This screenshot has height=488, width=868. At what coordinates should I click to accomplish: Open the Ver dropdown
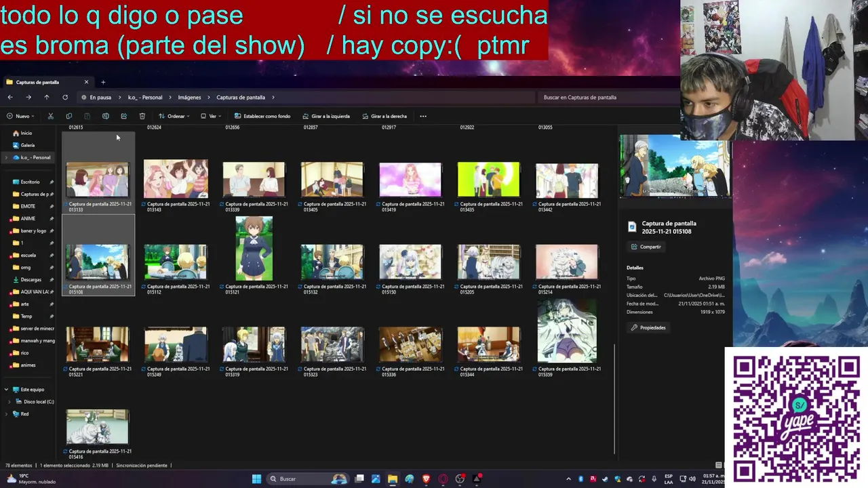coord(210,116)
